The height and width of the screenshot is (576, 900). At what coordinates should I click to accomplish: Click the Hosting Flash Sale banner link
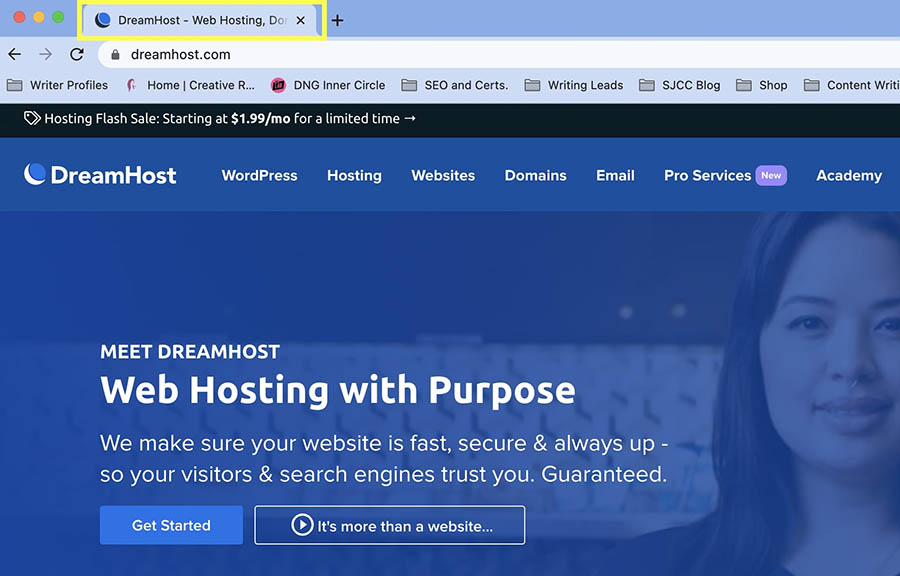coord(230,118)
